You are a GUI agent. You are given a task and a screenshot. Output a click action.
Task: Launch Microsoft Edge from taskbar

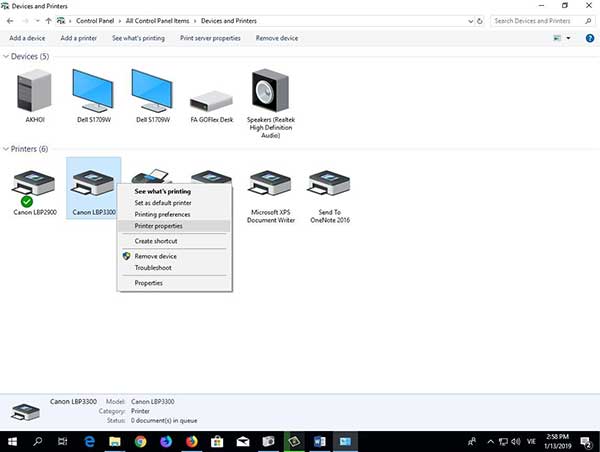[89, 442]
